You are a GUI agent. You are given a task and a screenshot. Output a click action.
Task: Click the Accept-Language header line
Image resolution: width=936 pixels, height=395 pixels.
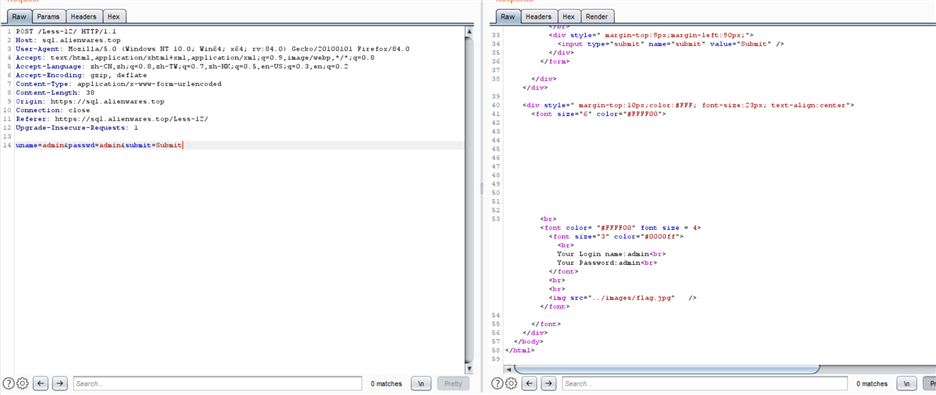[x=182, y=66]
